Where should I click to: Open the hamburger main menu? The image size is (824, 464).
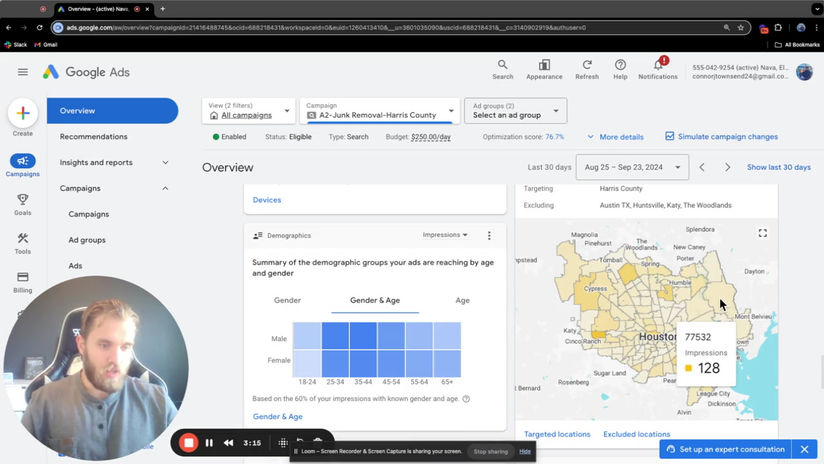(23, 72)
